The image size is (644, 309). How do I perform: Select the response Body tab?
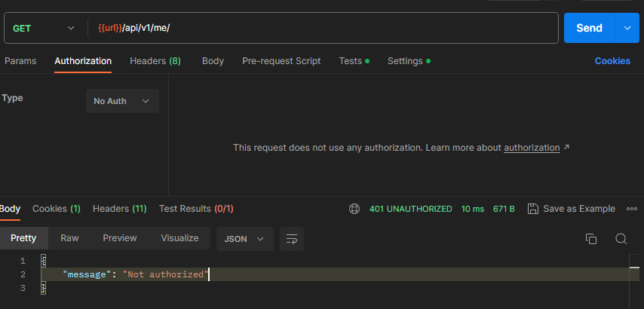10,209
